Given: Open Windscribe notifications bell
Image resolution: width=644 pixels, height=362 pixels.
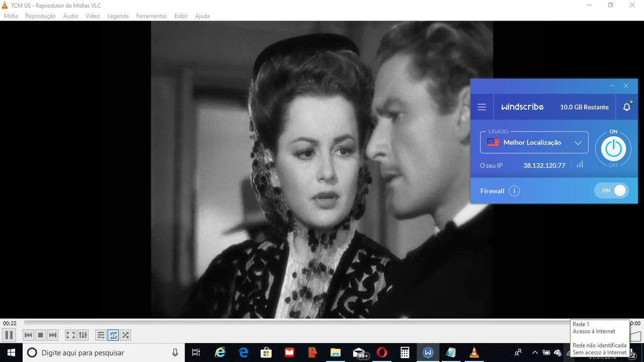Looking at the screenshot, I should (626, 107).
